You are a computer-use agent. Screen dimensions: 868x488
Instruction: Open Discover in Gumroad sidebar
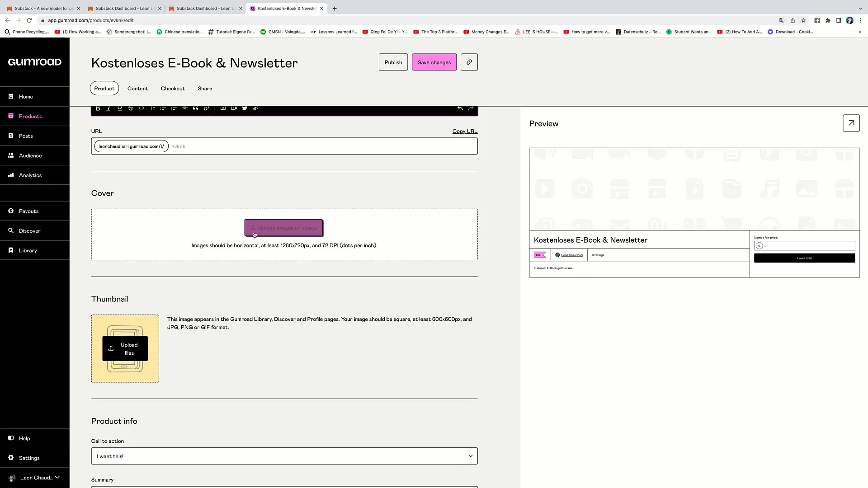coord(35,231)
